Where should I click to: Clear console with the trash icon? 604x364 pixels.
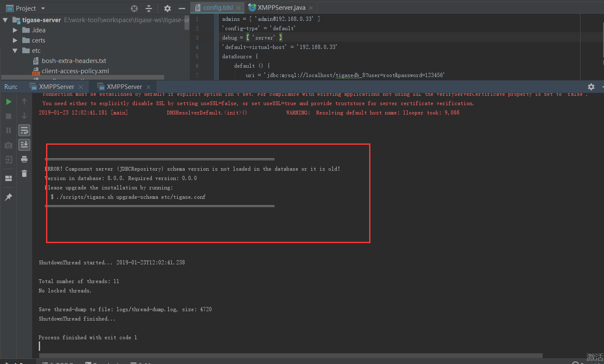tap(24, 173)
